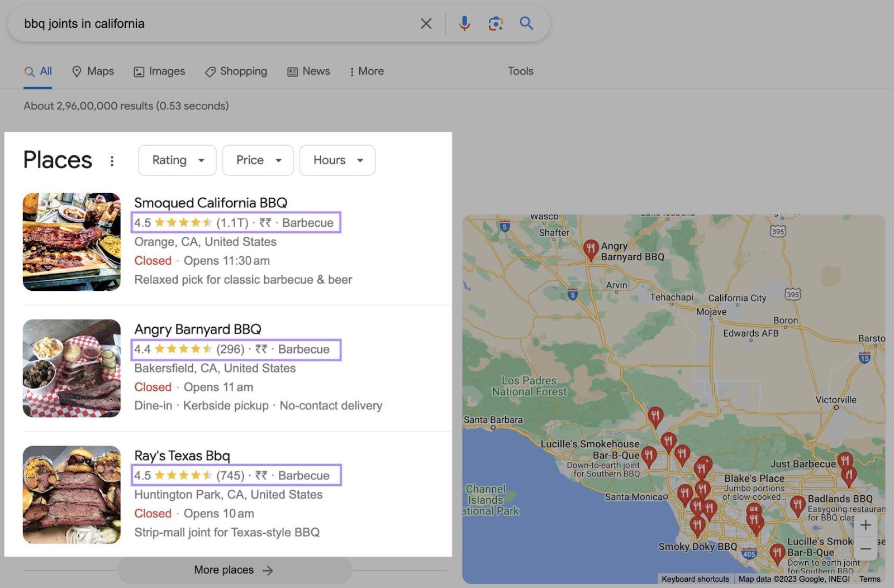Open the News tab
The image size is (894, 588).
pyautogui.click(x=308, y=71)
